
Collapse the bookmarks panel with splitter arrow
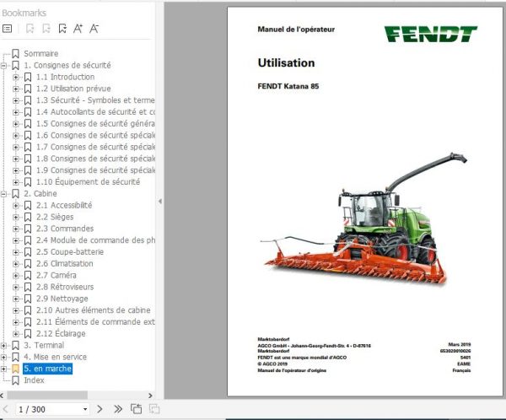click(160, 202)
